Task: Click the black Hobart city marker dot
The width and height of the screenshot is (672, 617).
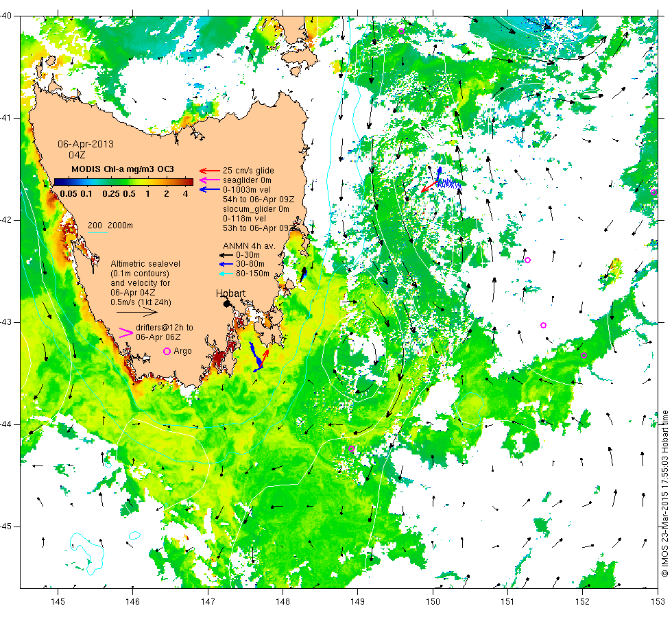Action: (227, 303)
